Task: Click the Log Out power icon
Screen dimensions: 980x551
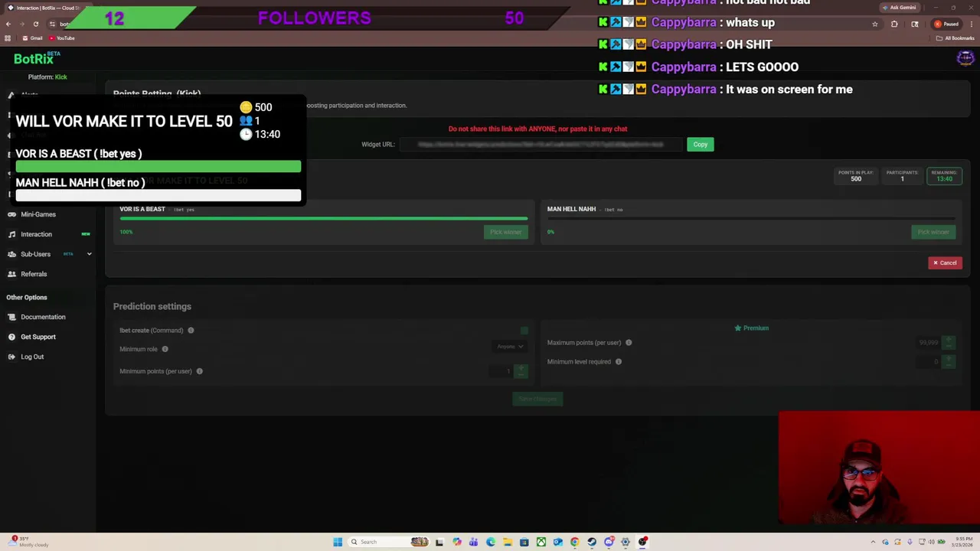Action: point(11,357)
